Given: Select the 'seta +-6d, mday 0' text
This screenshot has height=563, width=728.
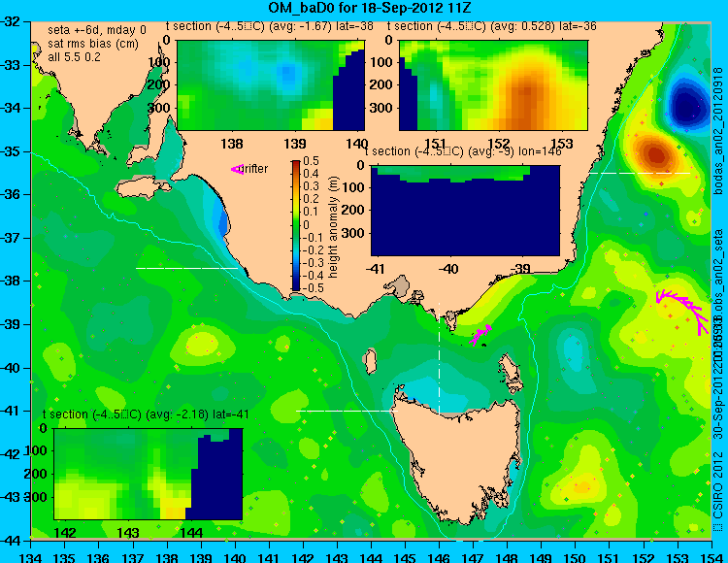Looking at the screenshot, I should [x=96, y=30].
